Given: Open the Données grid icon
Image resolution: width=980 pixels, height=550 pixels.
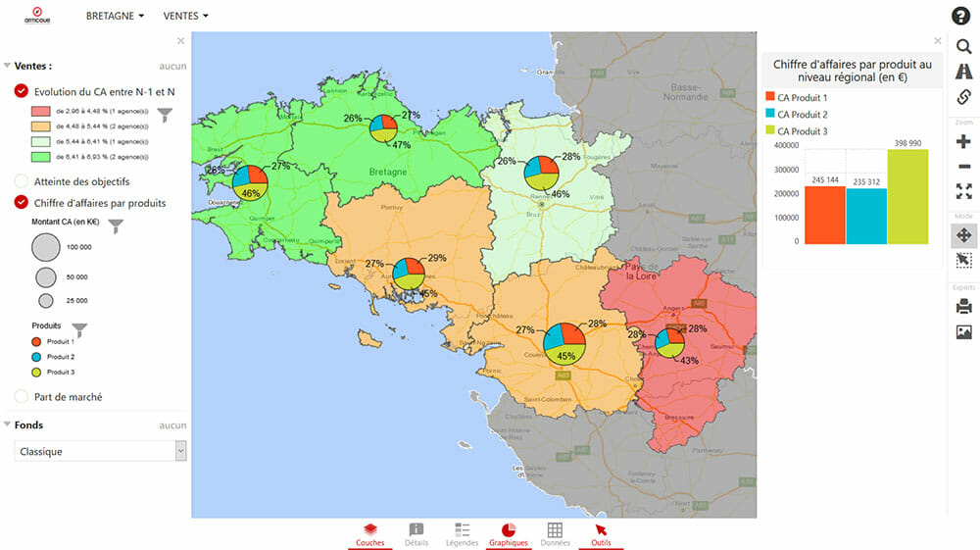Looking at the screenshot, I should (x=555, y=535).
